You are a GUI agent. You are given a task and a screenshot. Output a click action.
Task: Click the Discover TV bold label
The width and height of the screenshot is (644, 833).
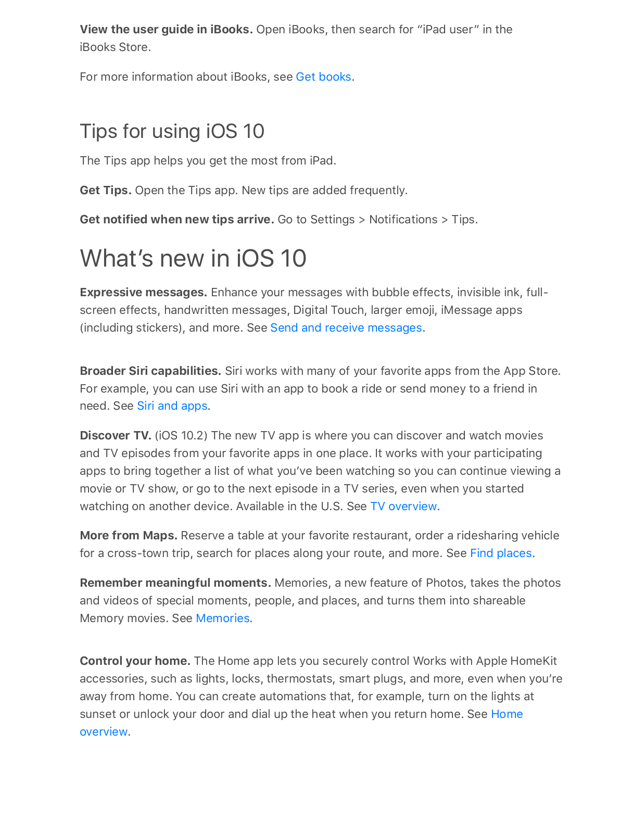pos(116,436)
